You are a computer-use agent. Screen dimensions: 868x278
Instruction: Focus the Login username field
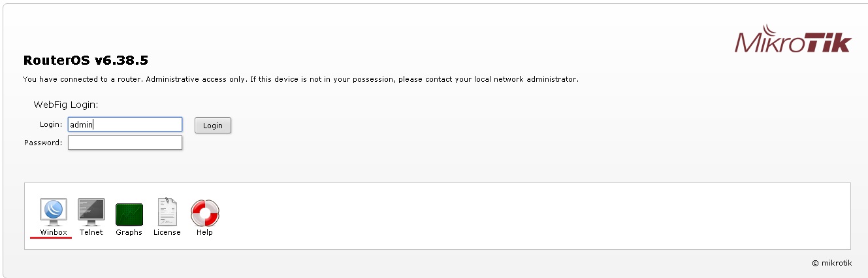point(125,124)
